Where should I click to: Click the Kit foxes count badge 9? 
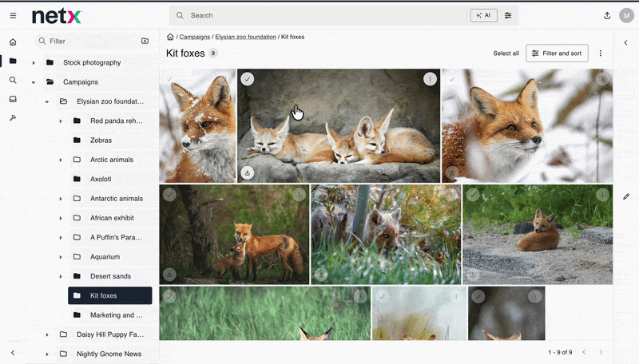[213, 53]
